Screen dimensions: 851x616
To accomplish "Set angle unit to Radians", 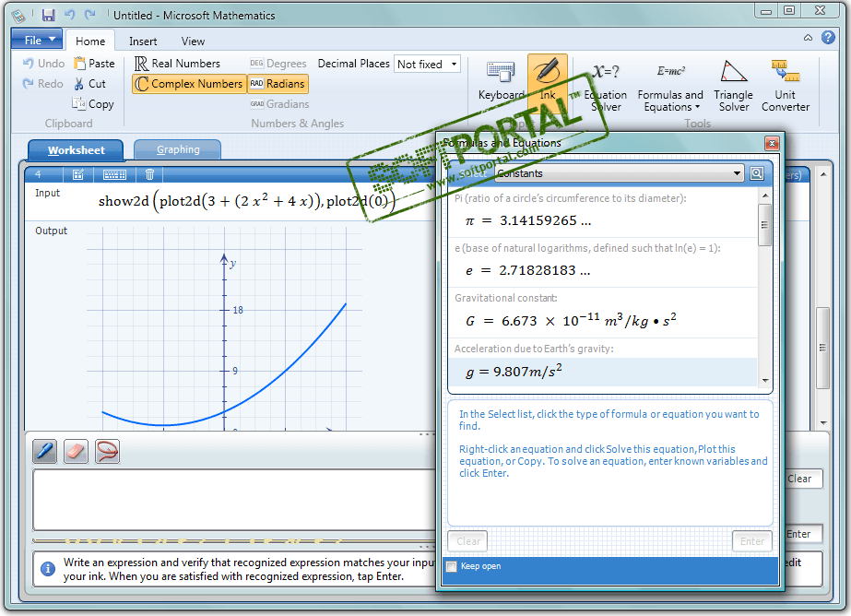I will point(278,84).
